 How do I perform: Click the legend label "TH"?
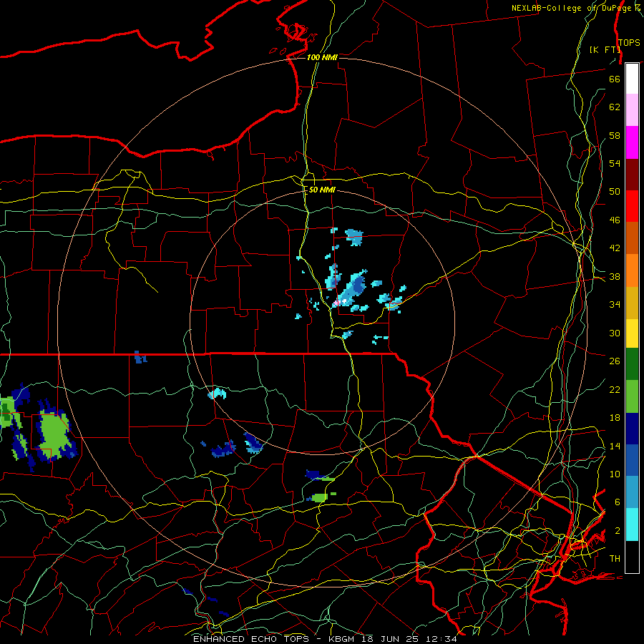pos(615,559)
